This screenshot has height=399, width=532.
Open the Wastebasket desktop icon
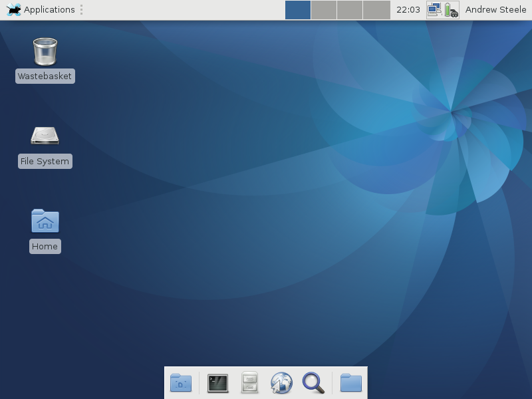pyautogui.click(x=45, y=51)
